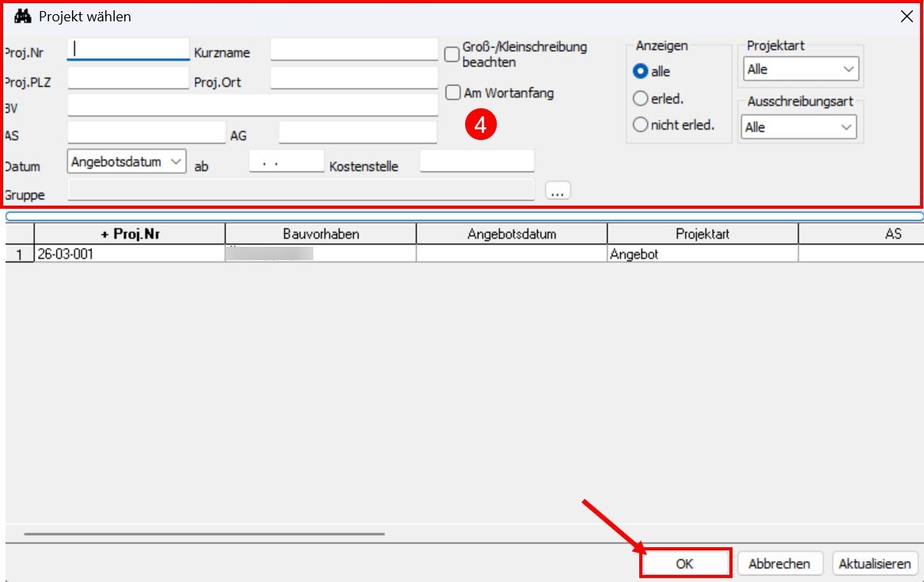924x582 pixels.
Task: Select the 'erled.' radio option
Action: pos(640,98)
